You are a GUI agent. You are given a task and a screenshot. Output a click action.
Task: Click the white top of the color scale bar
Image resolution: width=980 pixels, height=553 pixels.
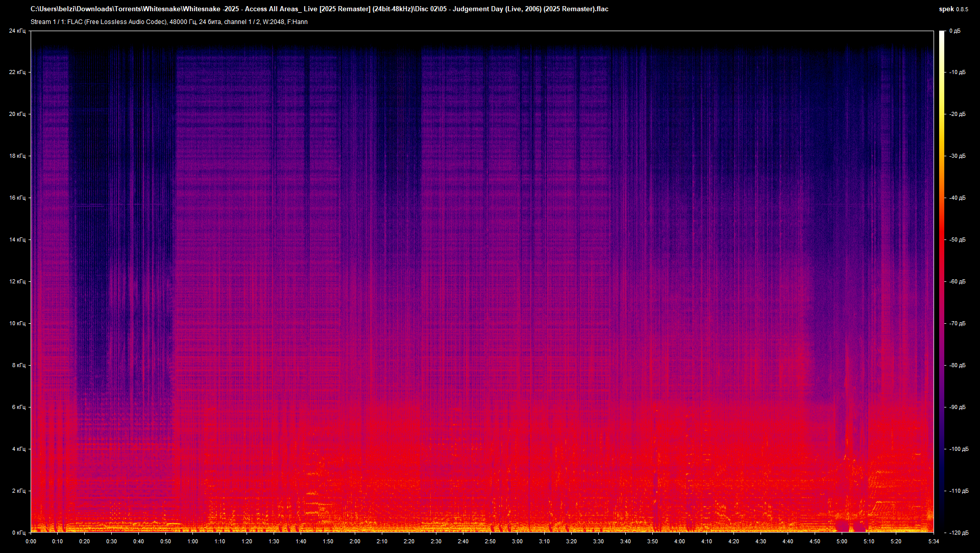point(942,34)
